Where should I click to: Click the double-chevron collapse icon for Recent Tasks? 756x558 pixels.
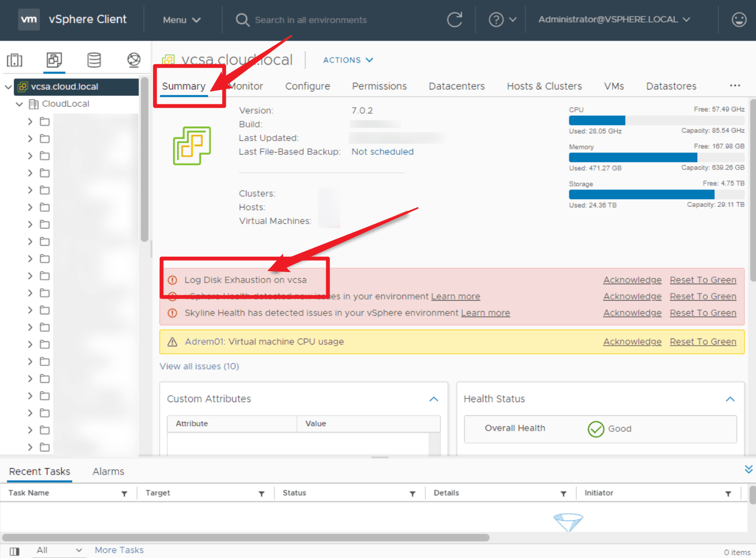pyautogui.click(x=748, y=469)
